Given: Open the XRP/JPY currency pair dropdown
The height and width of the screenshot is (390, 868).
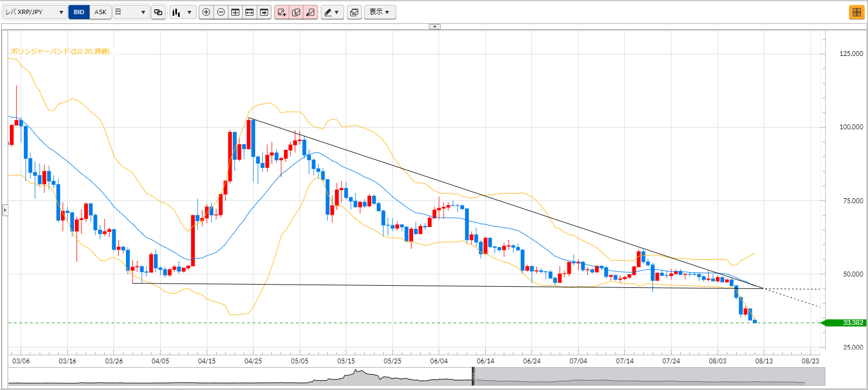Looking at the screenshot, I should (x=35, y=12).
